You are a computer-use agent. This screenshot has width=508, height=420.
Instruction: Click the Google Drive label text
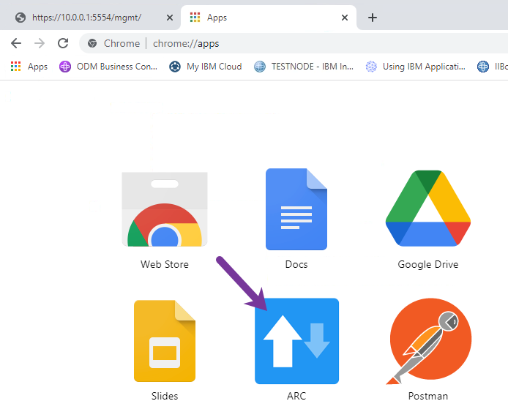(428, 265)
